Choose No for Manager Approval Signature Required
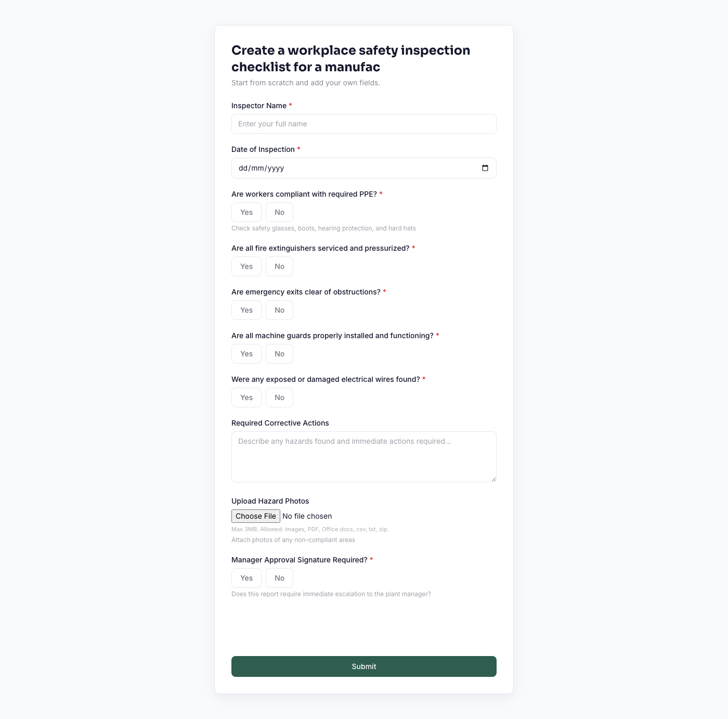 [x=279, y=578]
